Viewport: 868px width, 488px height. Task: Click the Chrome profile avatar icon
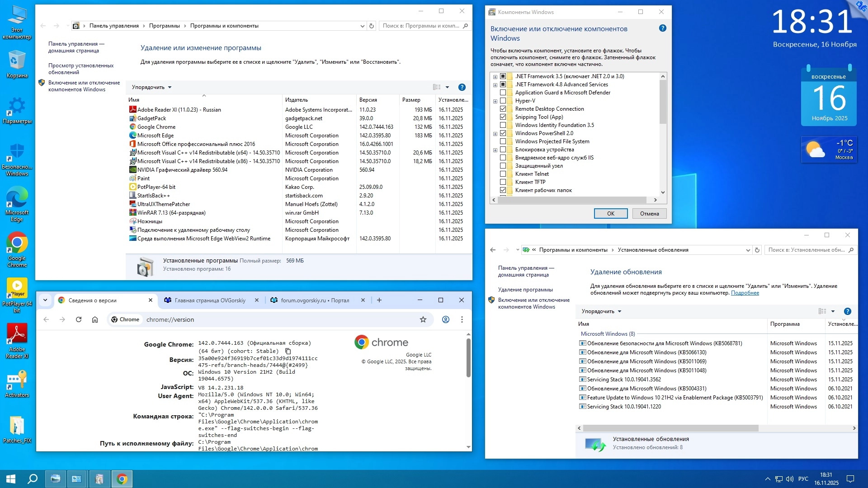[445, 319]
